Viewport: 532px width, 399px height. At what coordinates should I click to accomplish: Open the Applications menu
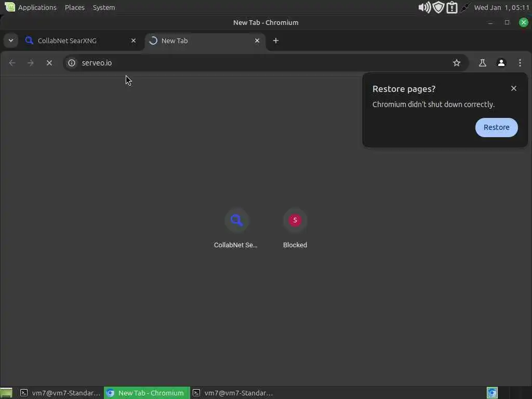[37, 7]
